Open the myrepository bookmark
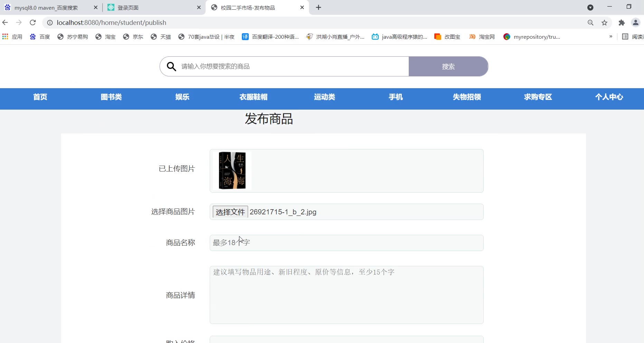 (x=532, y=37)
